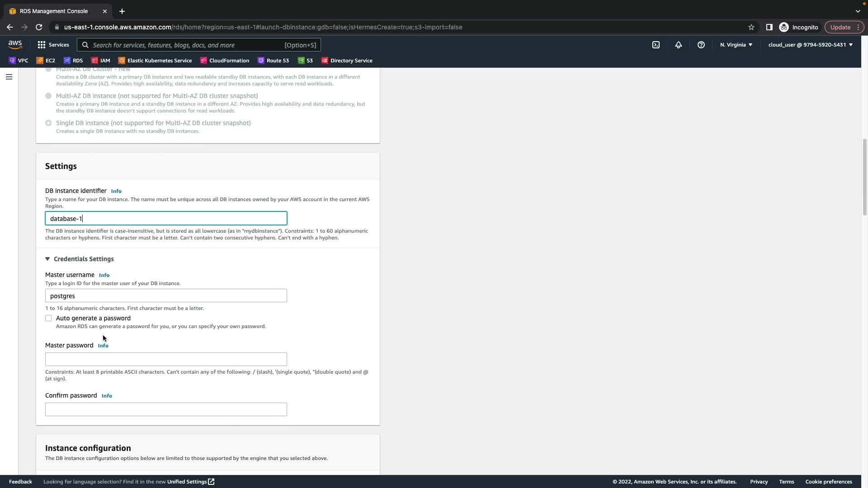This screenshot has width=868, height=488.
Task: Click the AWS logo home icon
Action: click(15, 44)
